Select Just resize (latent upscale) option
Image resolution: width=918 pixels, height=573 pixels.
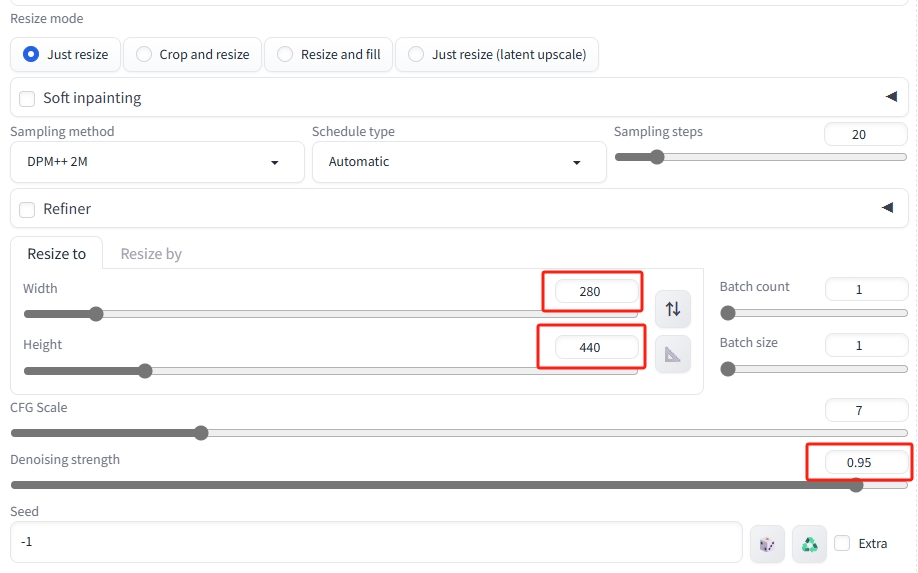point(497,54)
